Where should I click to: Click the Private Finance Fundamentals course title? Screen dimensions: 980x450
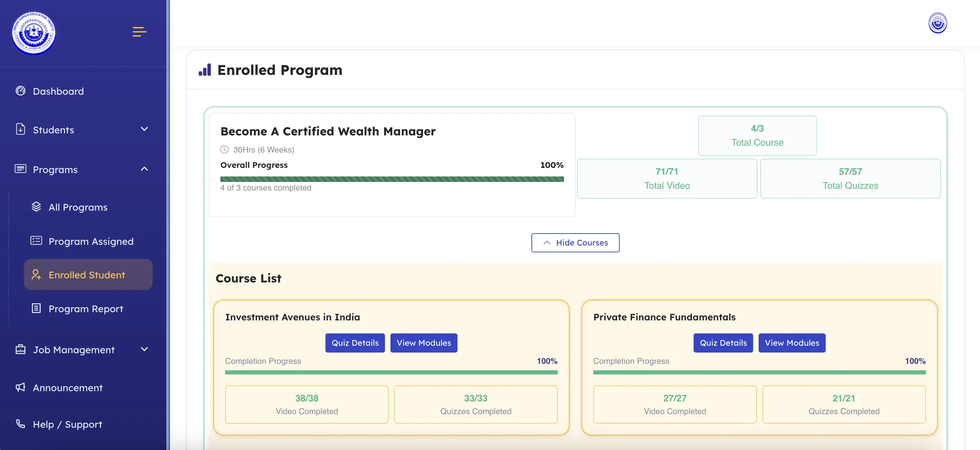click(664, 317)
